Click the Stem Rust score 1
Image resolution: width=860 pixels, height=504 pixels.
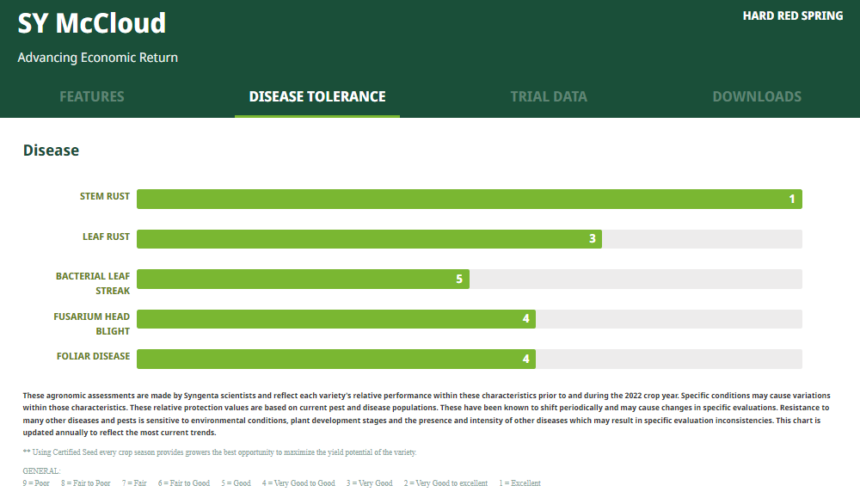tap(791, 199)
